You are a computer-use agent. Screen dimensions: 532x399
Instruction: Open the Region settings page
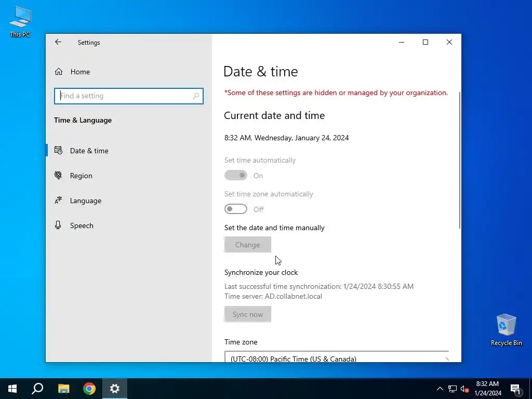(x=129, y=176)
